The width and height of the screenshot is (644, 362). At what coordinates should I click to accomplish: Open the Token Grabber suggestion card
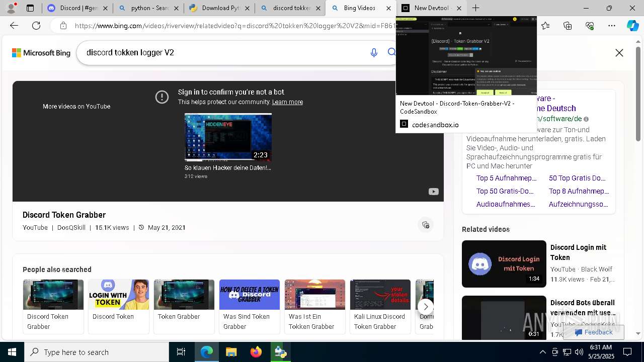pos(184,306)
